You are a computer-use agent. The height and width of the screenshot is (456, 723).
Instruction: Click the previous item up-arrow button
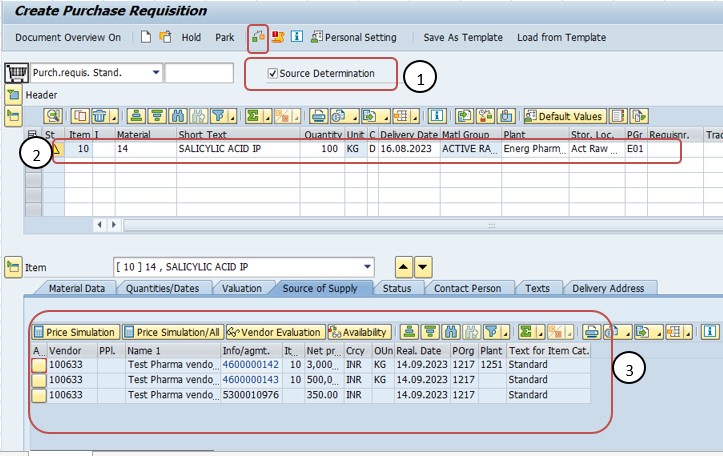click(x=403, y=266)
